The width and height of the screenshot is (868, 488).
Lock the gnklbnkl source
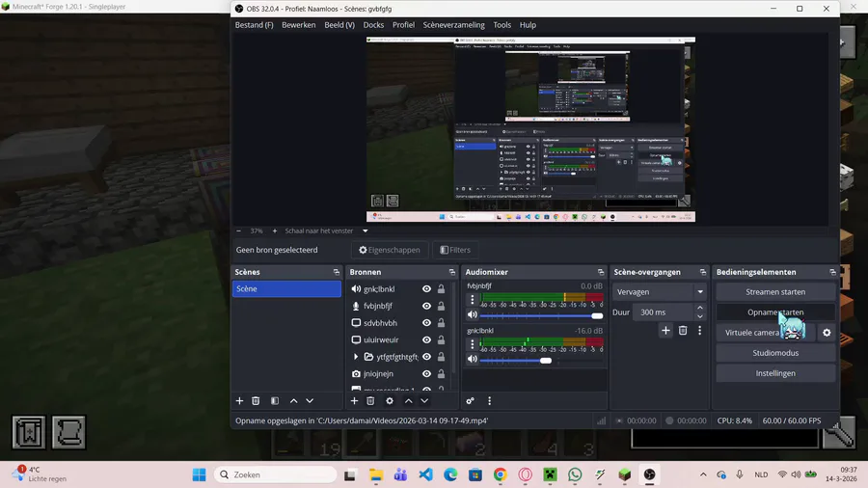(x=441, y=288)
